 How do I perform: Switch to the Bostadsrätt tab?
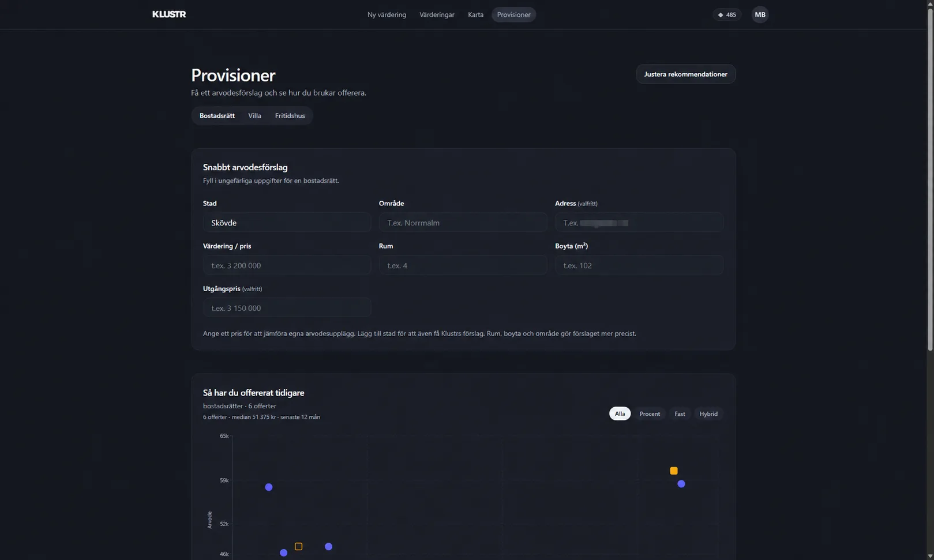pyautogui.click(x=217, y=116)
